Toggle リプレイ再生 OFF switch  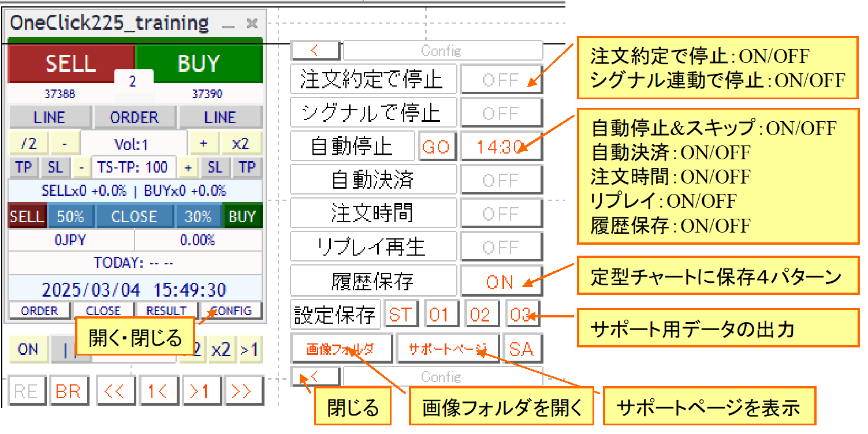coord(501,248)
